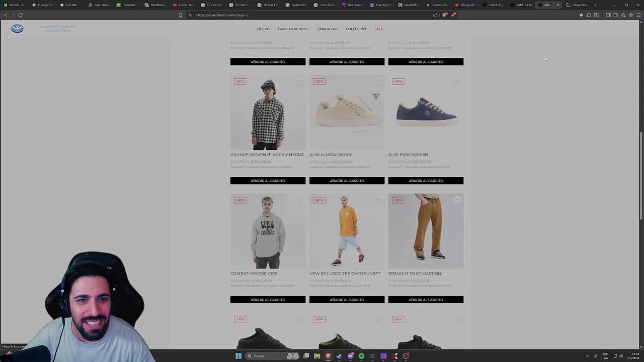Open Steam from the taskbar
Image resolution: width=644 pixels, height=362 pixels.
339,356
